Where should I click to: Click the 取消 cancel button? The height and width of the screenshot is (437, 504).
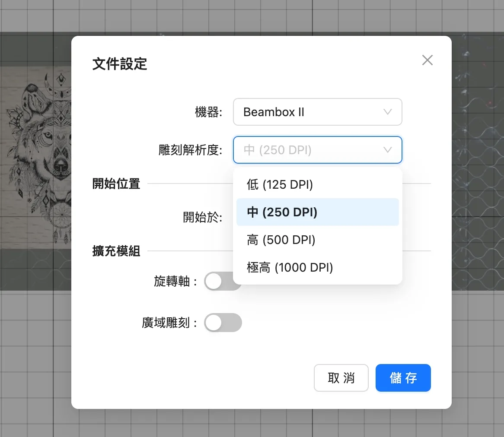[x=341, y=378]
